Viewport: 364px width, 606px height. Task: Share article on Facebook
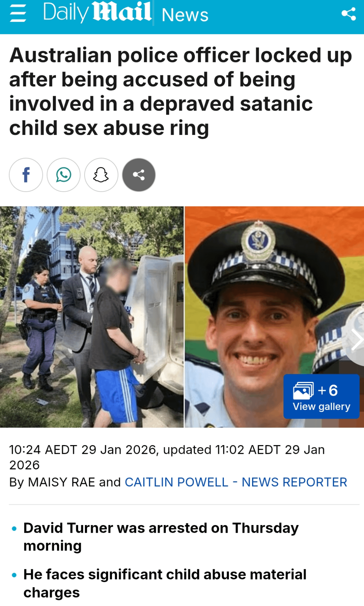click(26, 175)
